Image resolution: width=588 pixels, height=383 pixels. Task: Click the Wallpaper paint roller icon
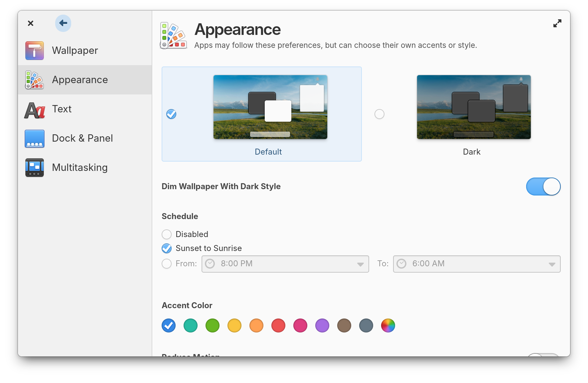[x=35, y=51]
